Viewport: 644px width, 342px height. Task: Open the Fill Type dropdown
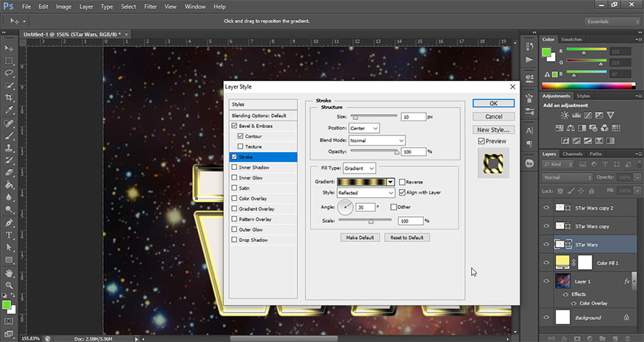(x=359, y=168)
